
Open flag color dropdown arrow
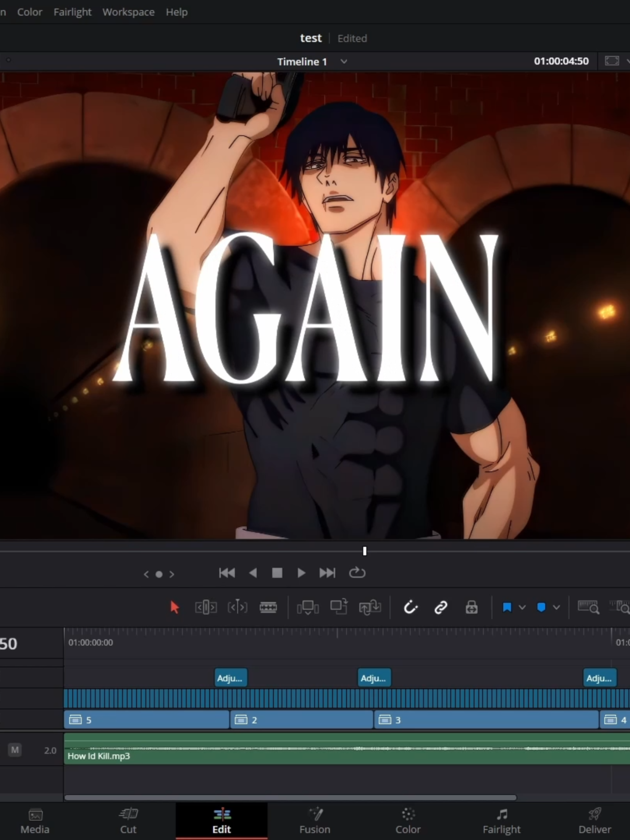pyautogui.click(x=522, y=607)
